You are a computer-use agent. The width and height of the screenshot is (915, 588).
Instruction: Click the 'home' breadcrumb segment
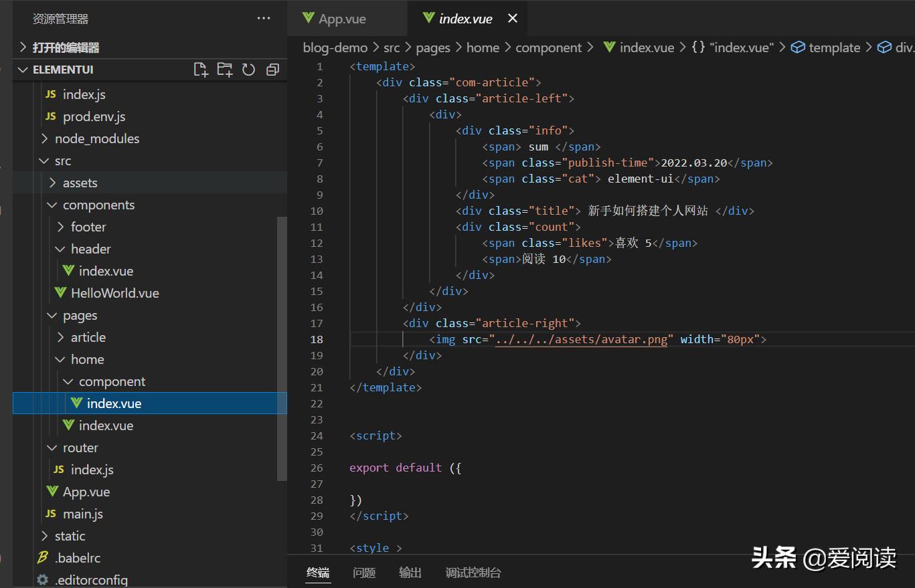point(483,47)
